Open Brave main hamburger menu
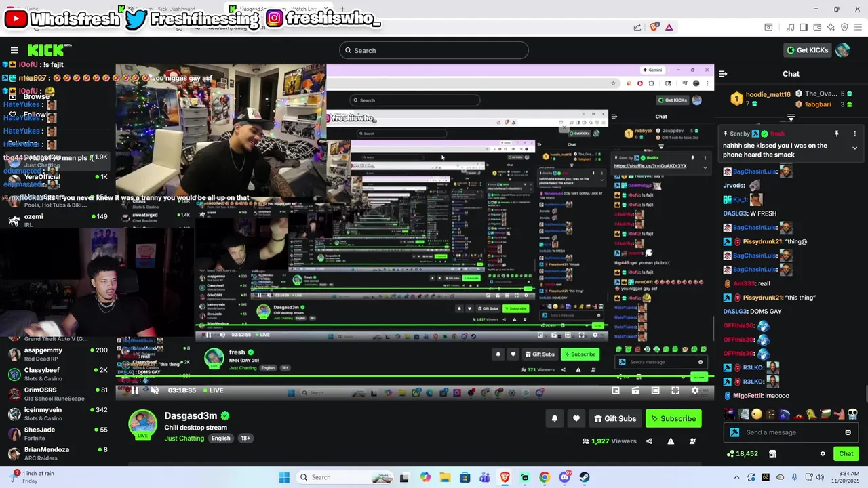 pyautogui.click(x=858, y=27)
